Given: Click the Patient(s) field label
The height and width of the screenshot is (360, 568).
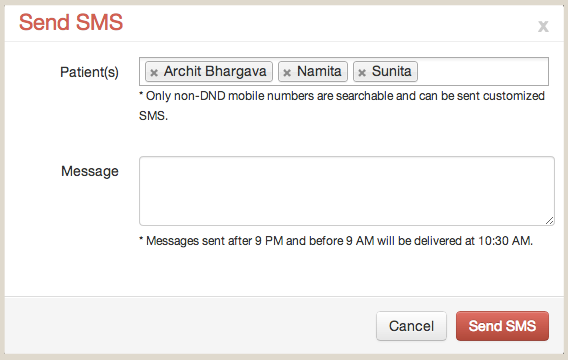Looking at the screenshot, I should pyautogui.click(x=89, y=72).
